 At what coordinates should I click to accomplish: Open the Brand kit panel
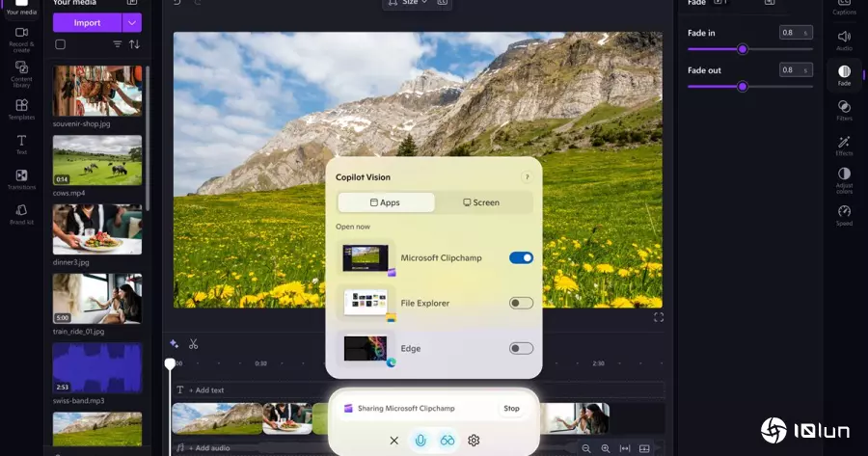(x=21, y=214)
